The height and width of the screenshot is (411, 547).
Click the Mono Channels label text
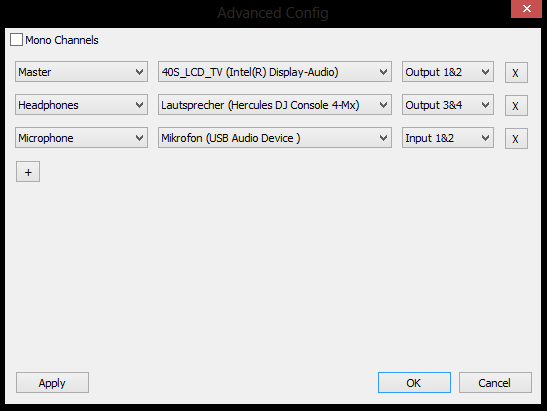pyautogui.click(x=62, y=40)
